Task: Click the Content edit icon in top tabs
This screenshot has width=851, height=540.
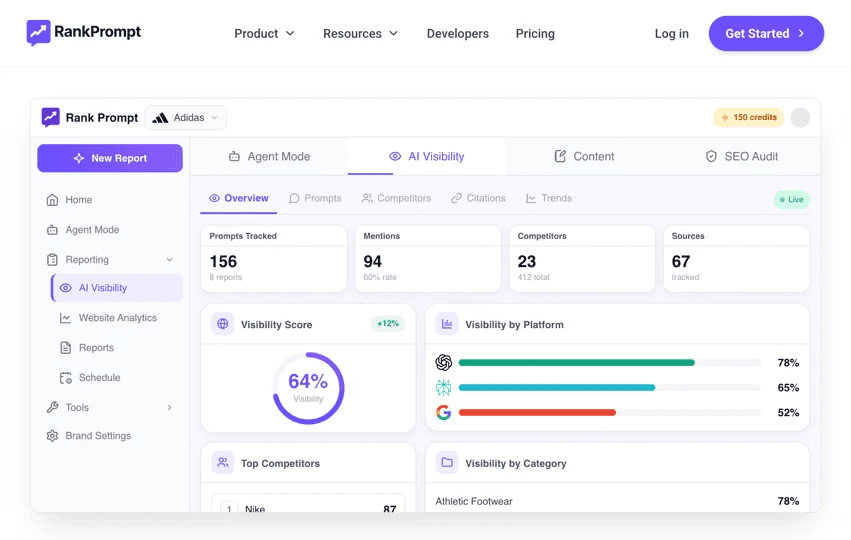Action: (x=560, y=156)
